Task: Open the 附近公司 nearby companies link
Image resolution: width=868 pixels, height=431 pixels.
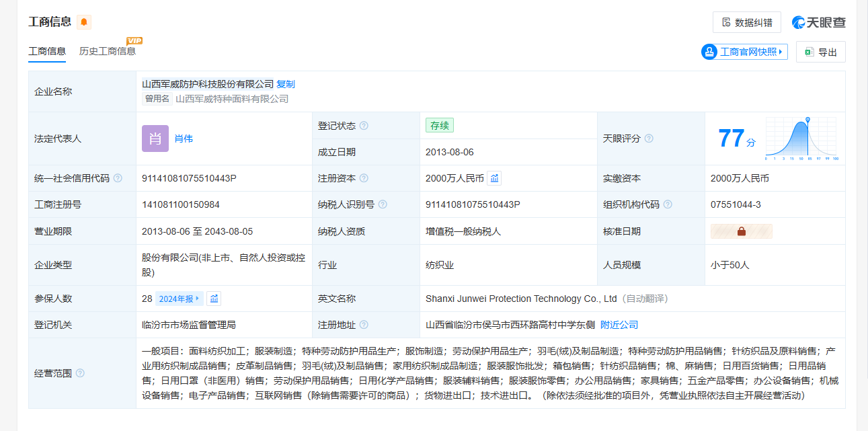Action: pos(619,325)
